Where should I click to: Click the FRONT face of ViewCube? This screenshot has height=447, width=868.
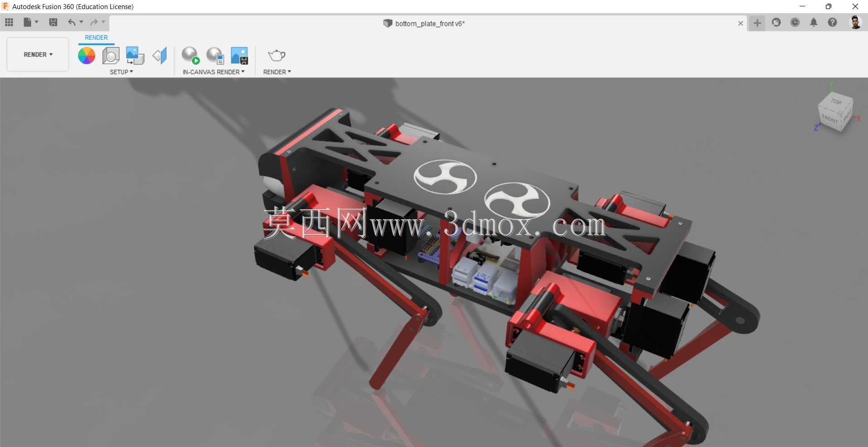[x=829, y=119]
